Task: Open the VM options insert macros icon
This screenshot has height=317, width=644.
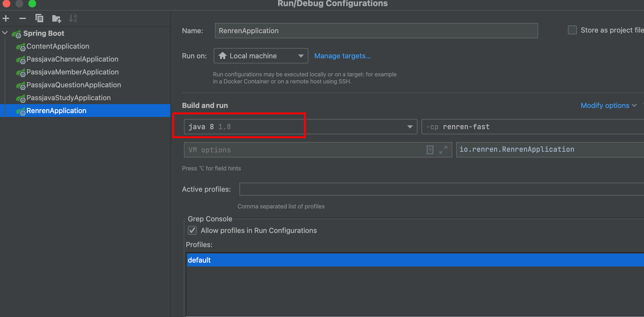Action: (x=430, y=150)
